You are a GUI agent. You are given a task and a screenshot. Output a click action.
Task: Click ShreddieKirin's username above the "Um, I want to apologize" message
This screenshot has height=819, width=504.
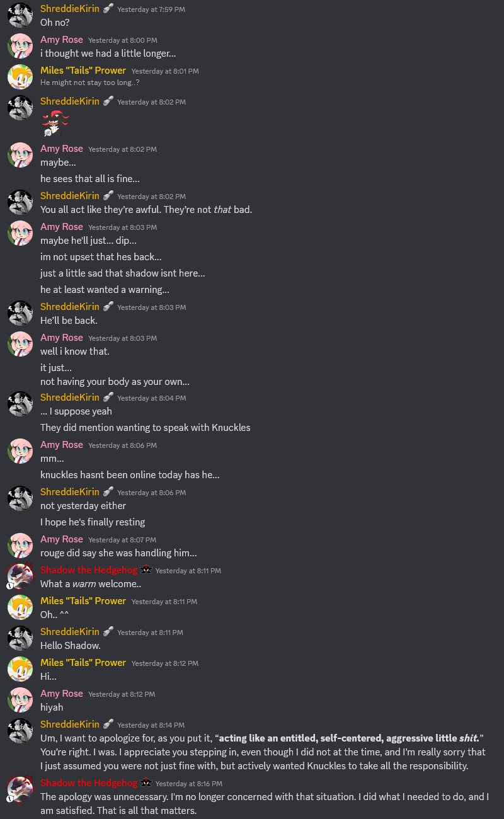pyautogui.click(x=70, y=724)
